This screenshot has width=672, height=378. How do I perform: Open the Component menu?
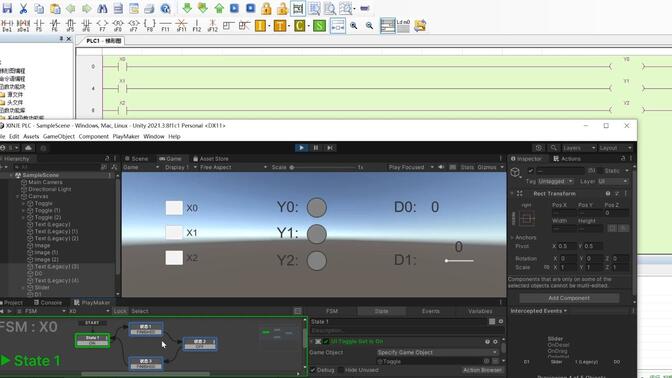click(93, 136)
